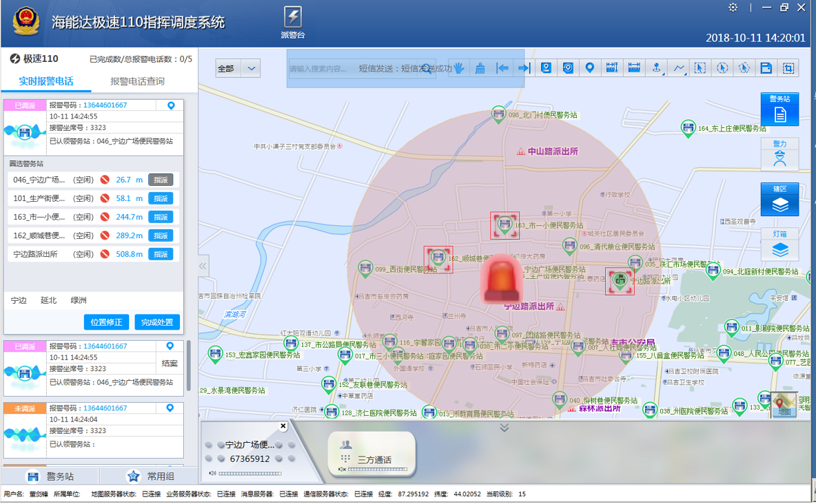Viewport: 816px width, 504px height.
Task: Click the save map floppy-disk icon
Action: tap(766, 67)
